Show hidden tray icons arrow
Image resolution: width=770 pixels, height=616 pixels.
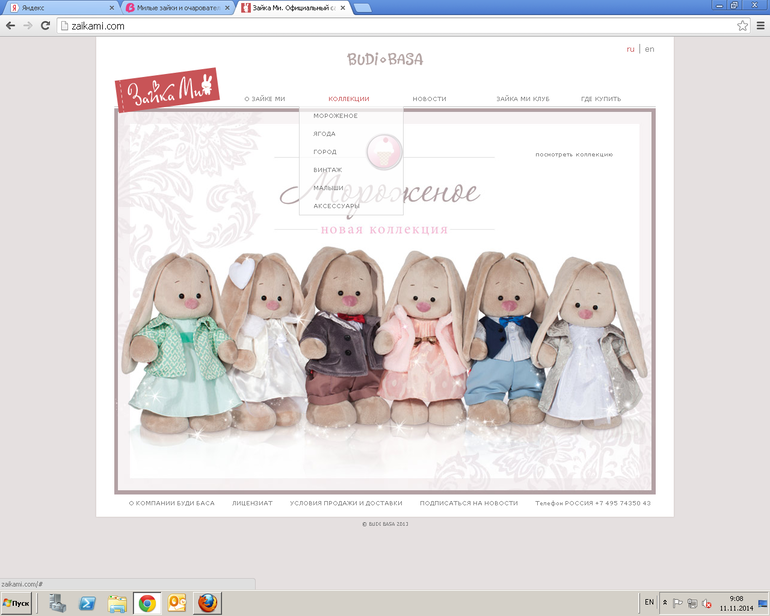tap(665, 602)
